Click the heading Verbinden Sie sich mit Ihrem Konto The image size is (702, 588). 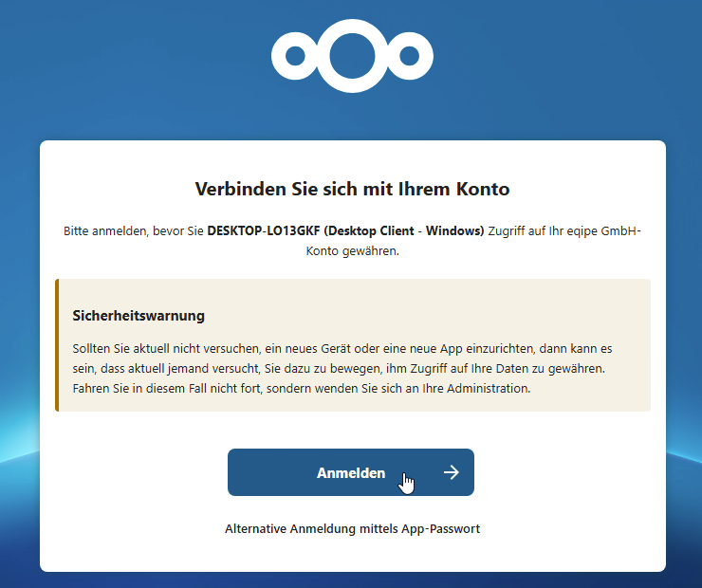352,189
